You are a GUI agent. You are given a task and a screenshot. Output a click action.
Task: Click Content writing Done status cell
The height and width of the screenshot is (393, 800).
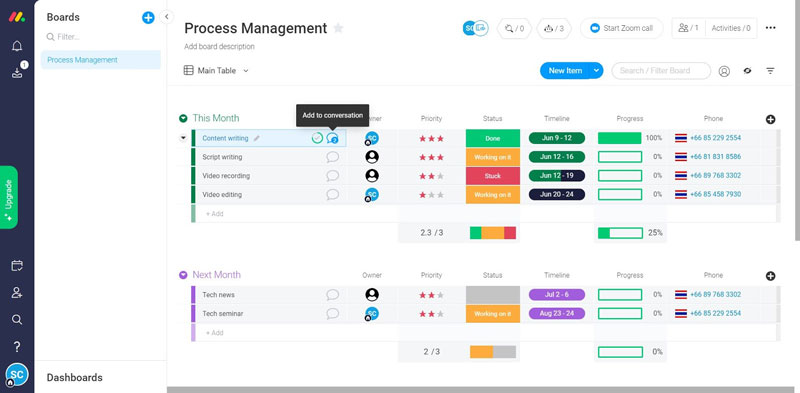click(x=492, y=138)
